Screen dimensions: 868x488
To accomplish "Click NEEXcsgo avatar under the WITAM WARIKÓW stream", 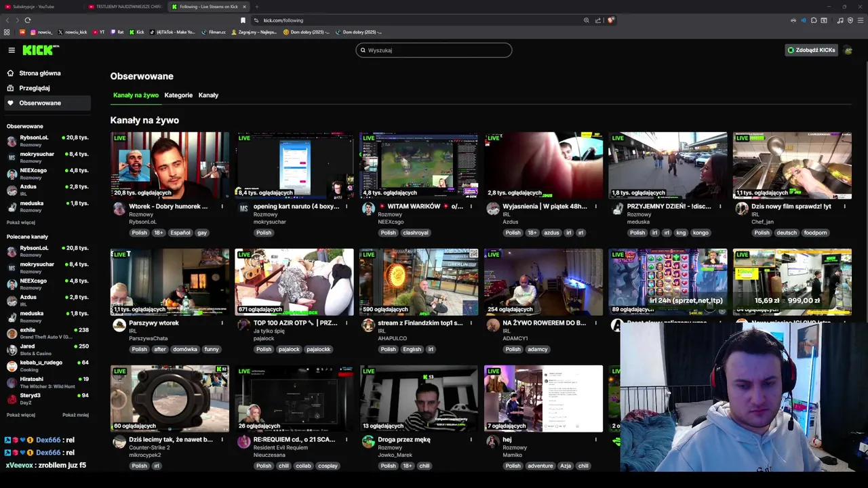I will [x=368, y=209].
